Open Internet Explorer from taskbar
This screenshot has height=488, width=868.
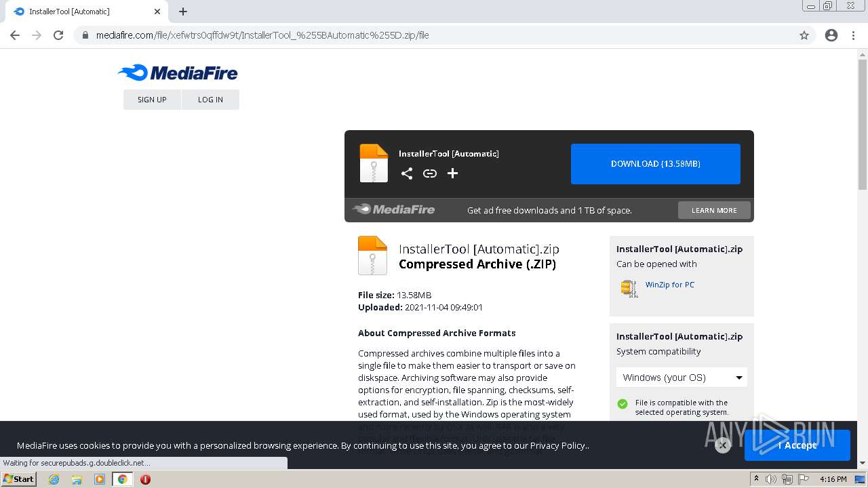(54, 479)
